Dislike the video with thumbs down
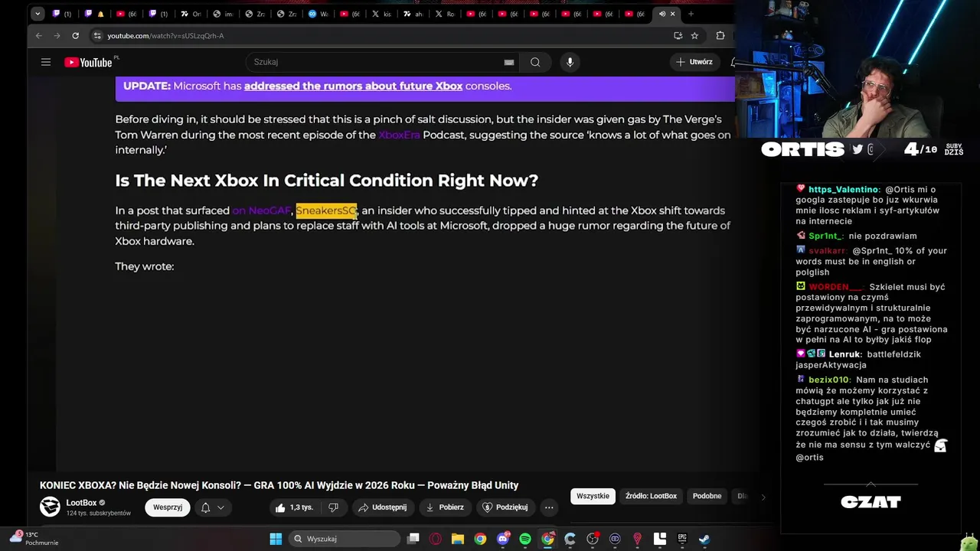980x551 pixels. pos(333,507)
